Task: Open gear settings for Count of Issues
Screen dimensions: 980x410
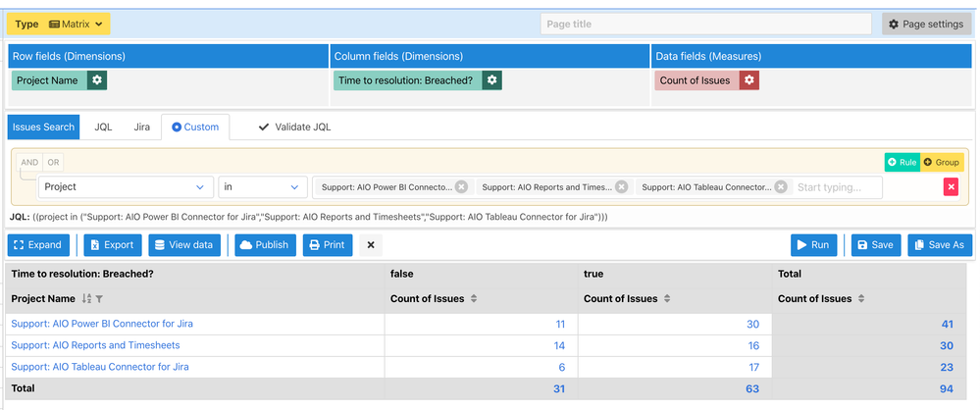Action: (x=749, y=80)
